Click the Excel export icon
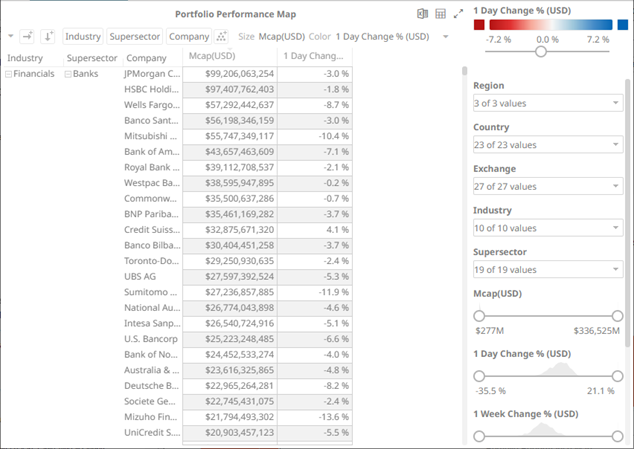 click(422, 14)
